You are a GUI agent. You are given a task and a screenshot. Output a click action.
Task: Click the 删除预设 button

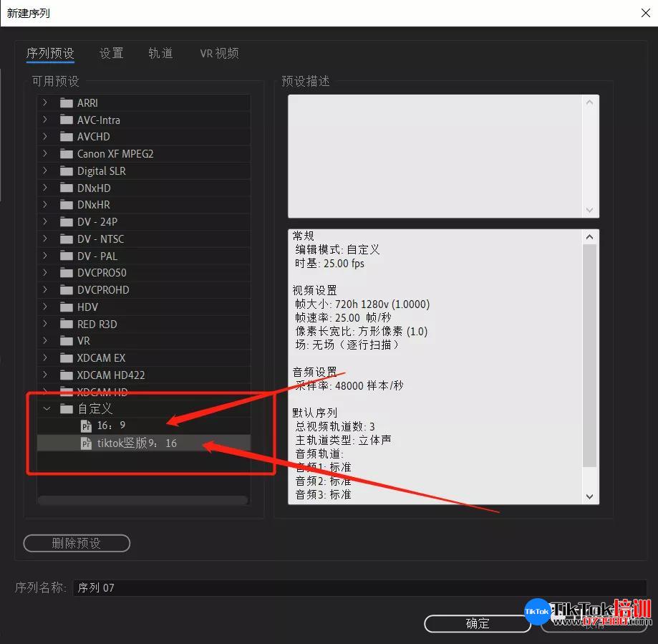point(77,543)
